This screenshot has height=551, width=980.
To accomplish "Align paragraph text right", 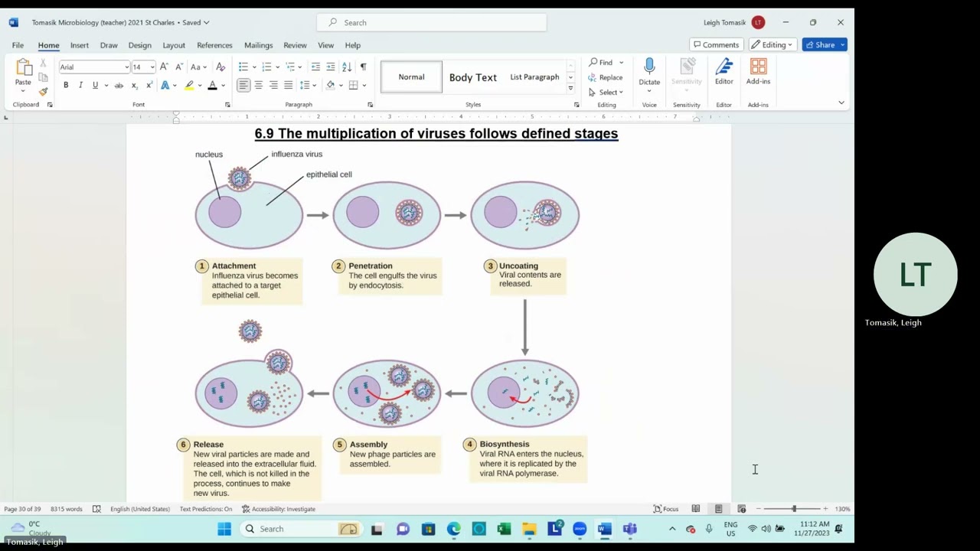I will tap(273, 85).
